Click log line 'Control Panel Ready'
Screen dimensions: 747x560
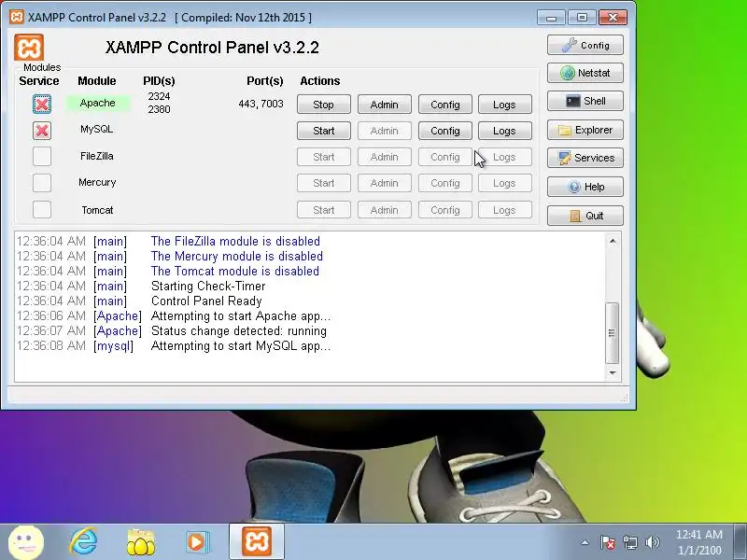point(206,301)
